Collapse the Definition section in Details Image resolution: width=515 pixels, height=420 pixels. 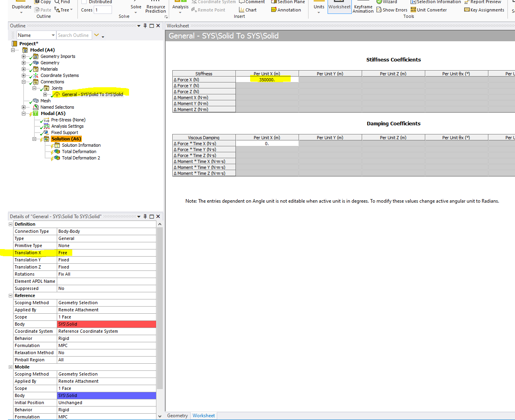[11, 224]
